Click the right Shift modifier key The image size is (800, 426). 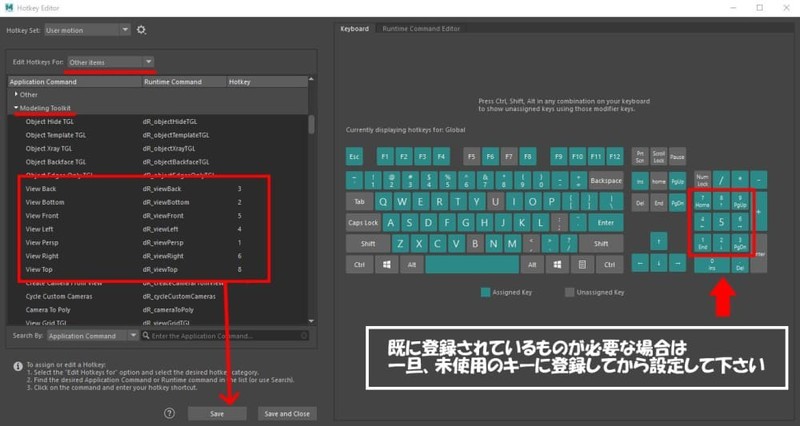point(601,244)
